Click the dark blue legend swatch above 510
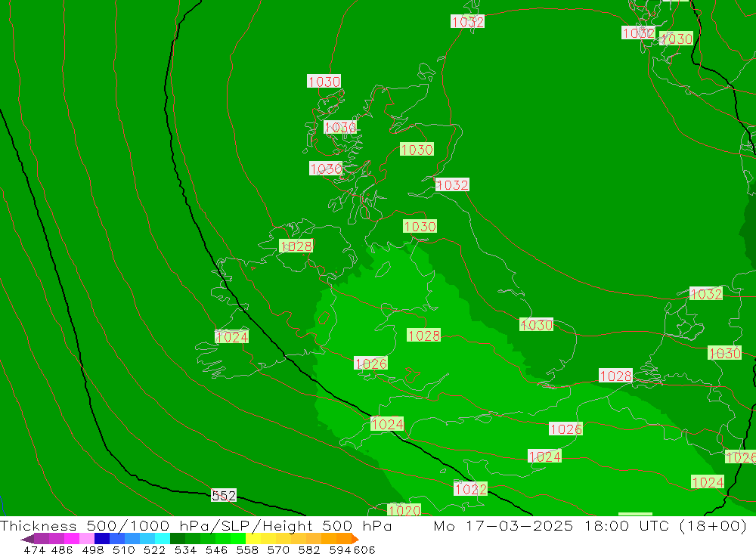 tap(102, 539)
